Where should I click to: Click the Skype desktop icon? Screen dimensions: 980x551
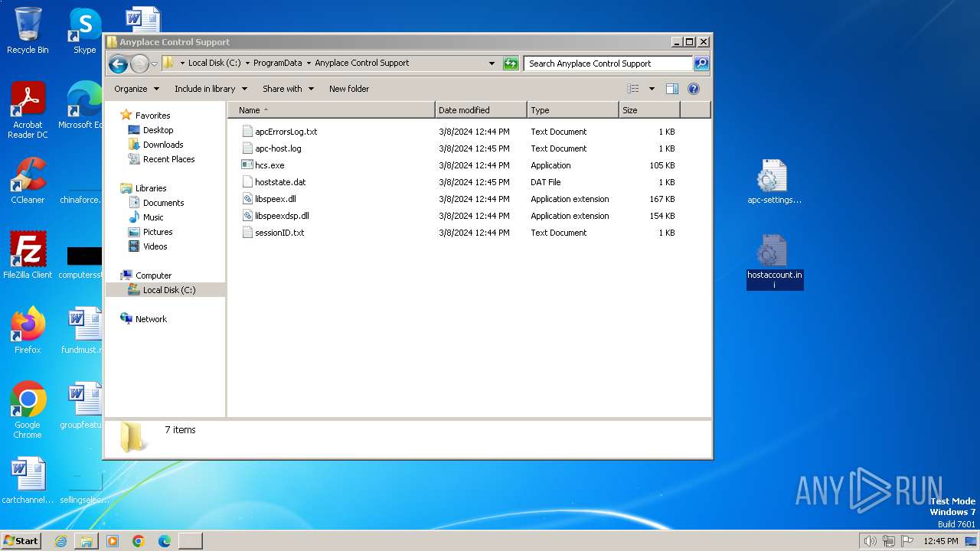84,31
